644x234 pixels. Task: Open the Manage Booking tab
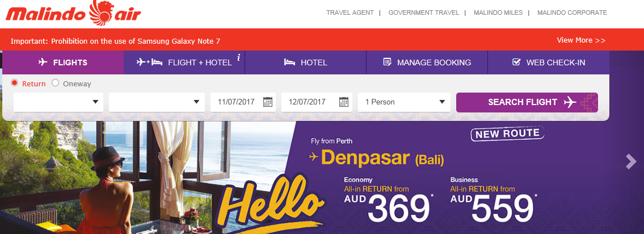click(427, 62)
